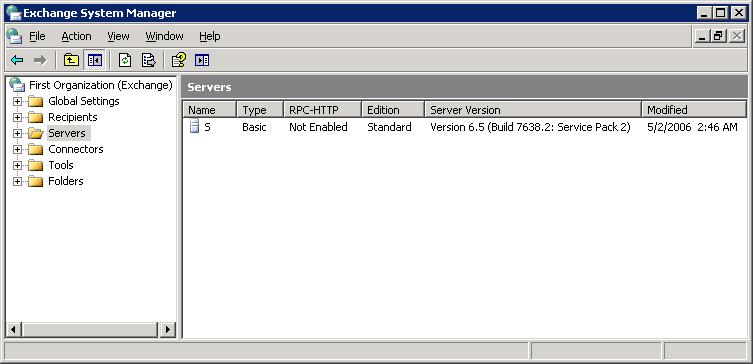Click the 5/2/2006 2:46 AM cell
753x364 pixels.
point(692,127)
